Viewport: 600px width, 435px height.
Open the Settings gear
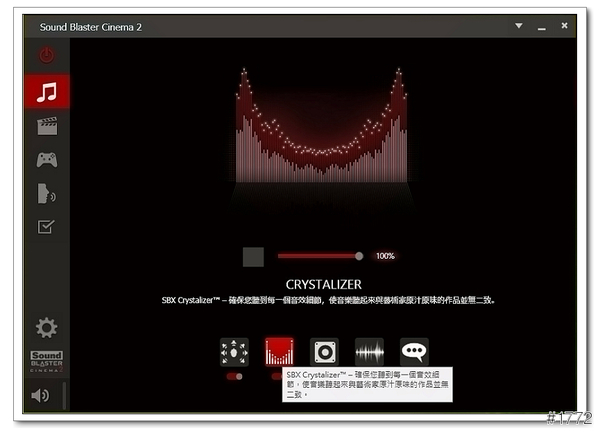47,327
